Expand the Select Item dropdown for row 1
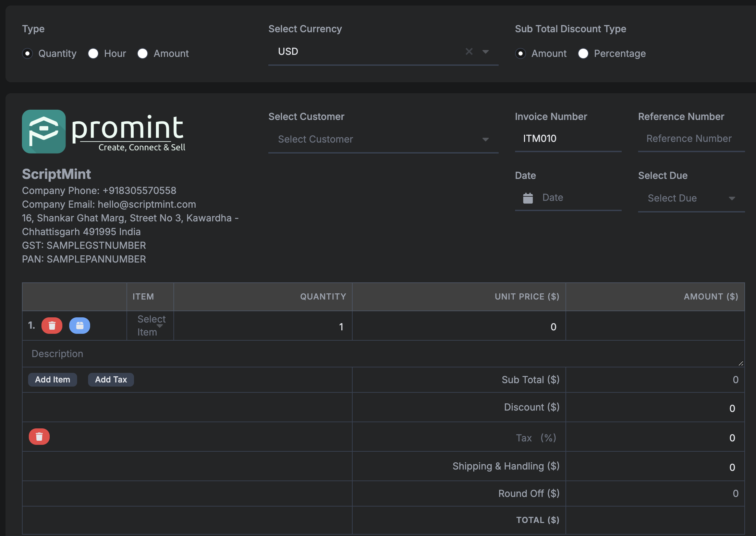The height and width of the screenshot is (536, 756). 150,325
